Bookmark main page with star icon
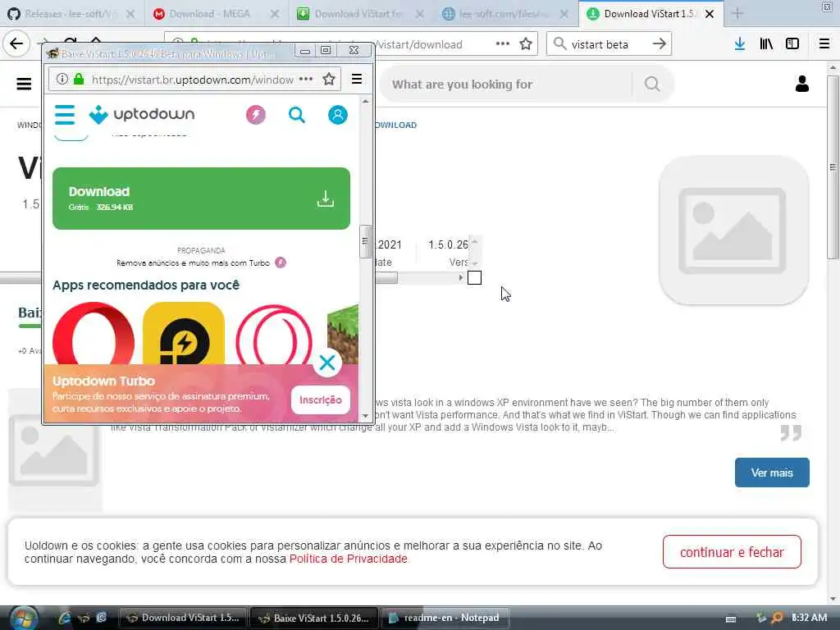Viewport: 840px width, 630px height. point(526,44)
